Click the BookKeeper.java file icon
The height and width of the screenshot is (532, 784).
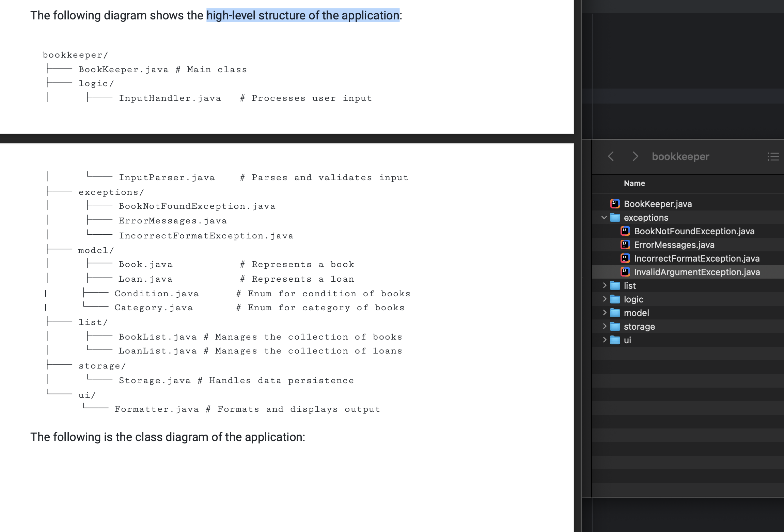coord(615,204)
